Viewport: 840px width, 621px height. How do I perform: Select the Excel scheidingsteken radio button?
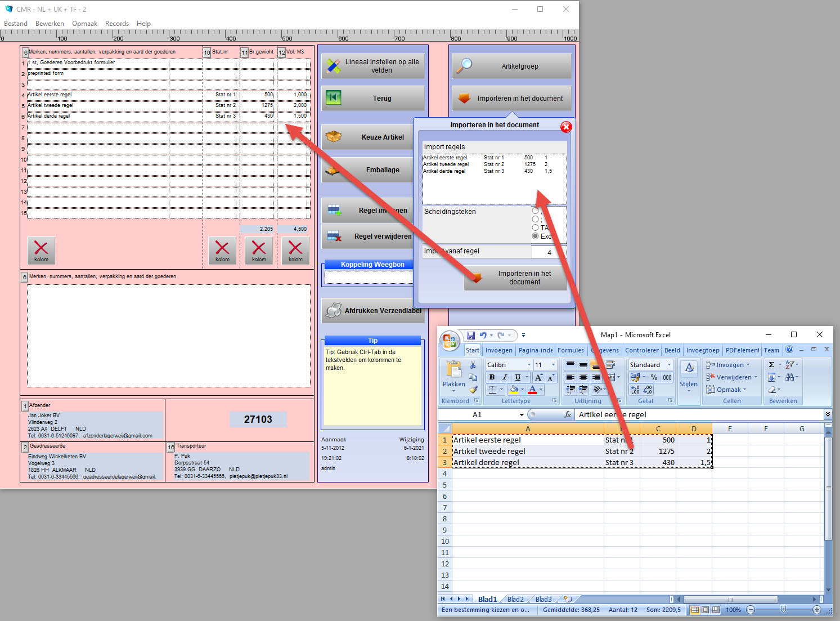535,236
